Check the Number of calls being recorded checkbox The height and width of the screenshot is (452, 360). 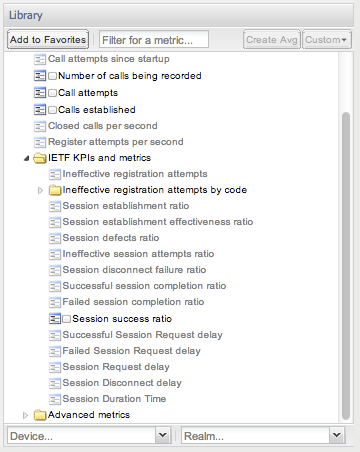[52, 76]
